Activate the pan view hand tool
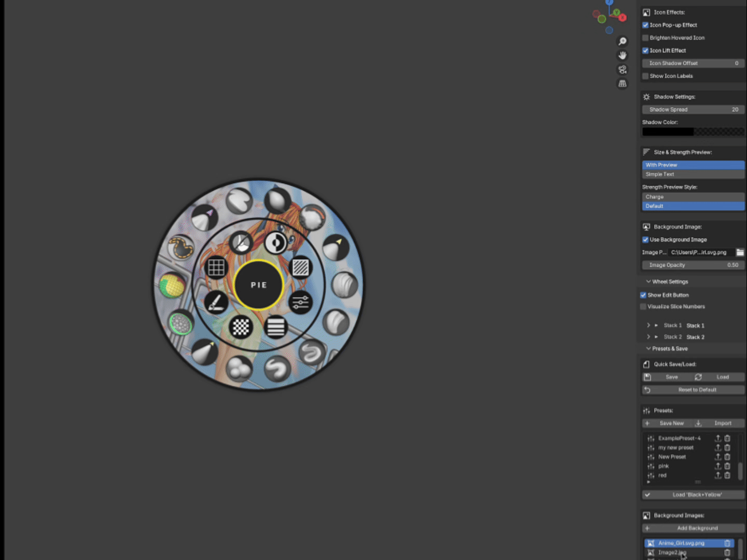 (x=622, y=55)
